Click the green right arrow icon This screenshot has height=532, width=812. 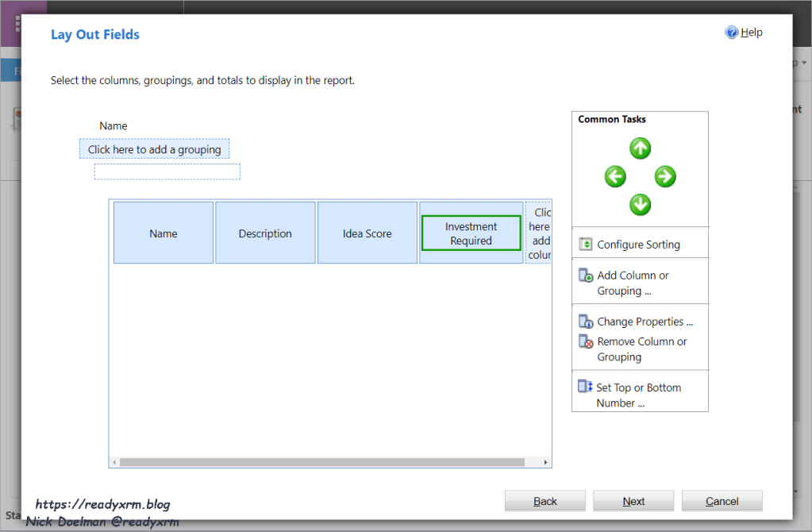(665, 176)
